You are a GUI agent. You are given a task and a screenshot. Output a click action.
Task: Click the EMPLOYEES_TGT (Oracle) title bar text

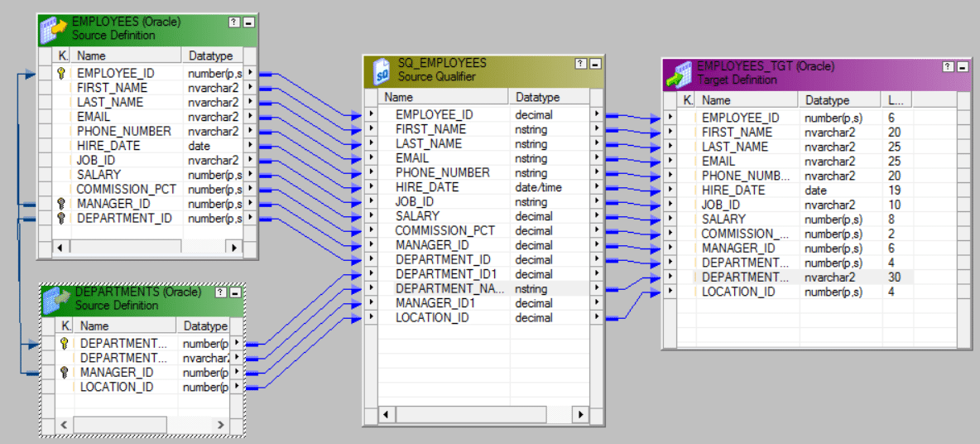click(x=765, y=66)
